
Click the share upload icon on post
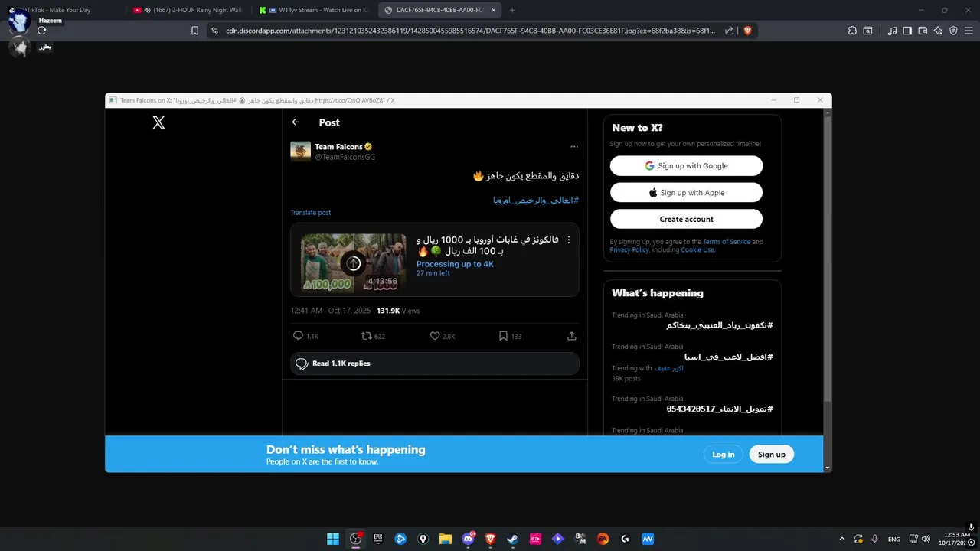coord(571,336)
